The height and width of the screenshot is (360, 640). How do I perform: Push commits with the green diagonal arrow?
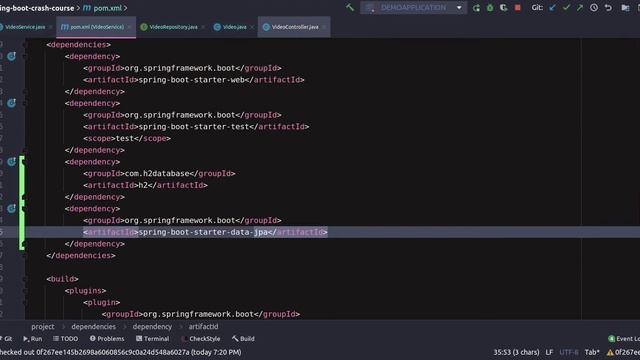[x=580, y=8]
